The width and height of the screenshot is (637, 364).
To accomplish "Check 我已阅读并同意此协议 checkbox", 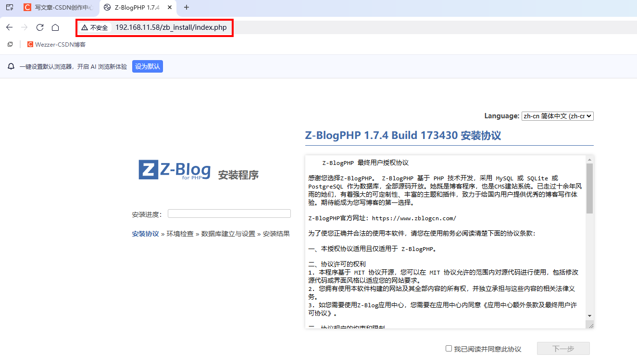I will coord(449,348).
